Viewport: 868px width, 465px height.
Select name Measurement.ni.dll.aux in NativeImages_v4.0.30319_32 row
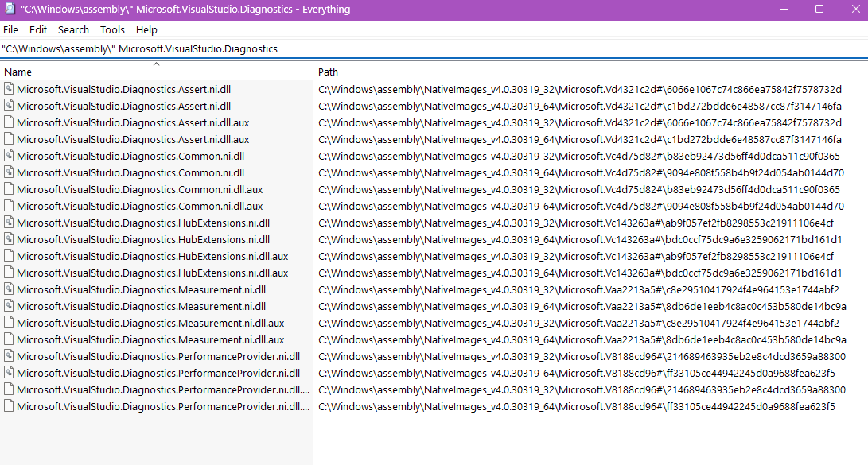[150, 323]
